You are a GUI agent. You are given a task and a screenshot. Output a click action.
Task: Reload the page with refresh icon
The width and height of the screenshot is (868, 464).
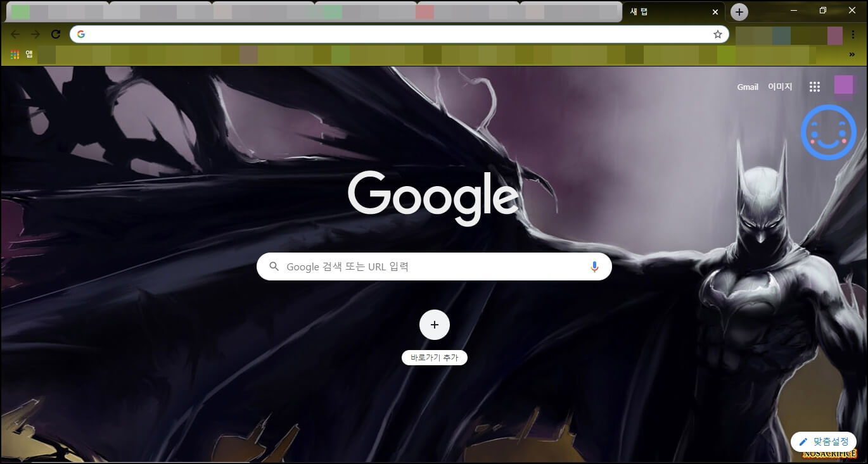(56, 34)
